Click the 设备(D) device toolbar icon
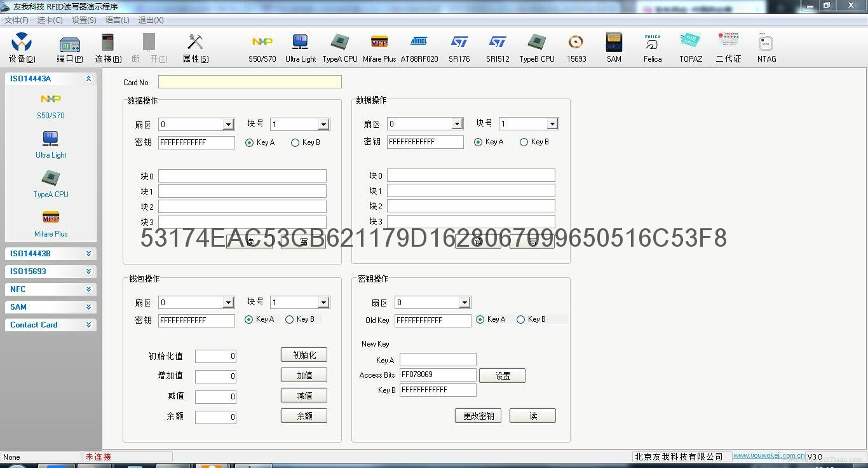 click(22, 48)
